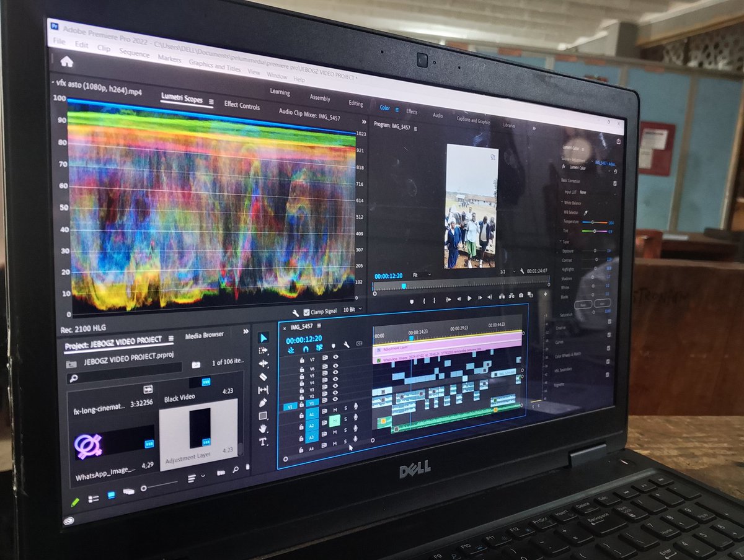Screen dimensions: 744x560
Task: Toggle Snap in Timeline magnet icon
Action: 306,349
